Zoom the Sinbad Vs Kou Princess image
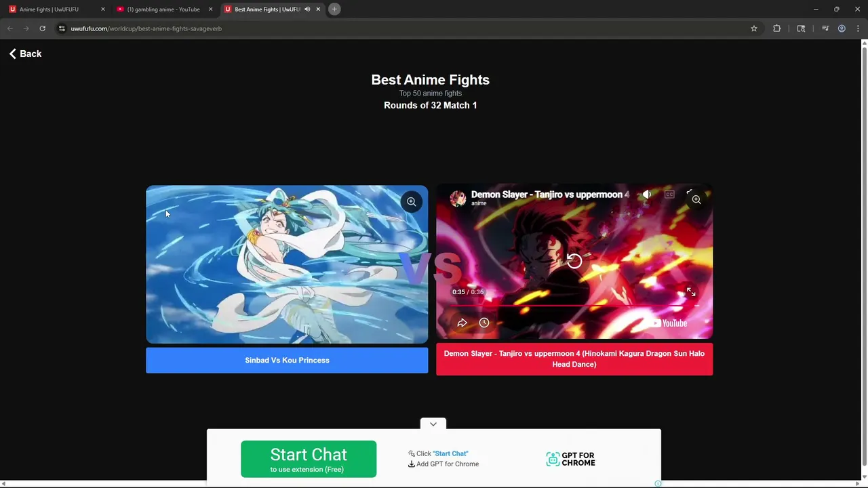Viewport: 868px width, 488px height. [411, 202]
